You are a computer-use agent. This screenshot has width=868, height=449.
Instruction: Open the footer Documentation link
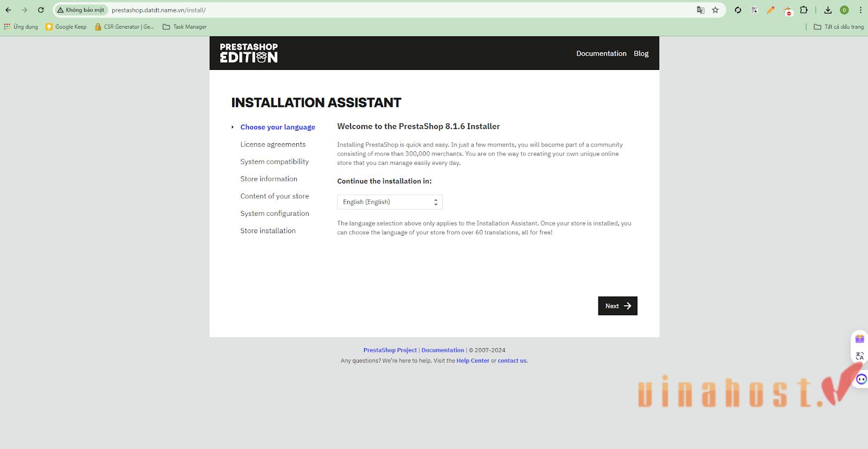coord(443,350)
